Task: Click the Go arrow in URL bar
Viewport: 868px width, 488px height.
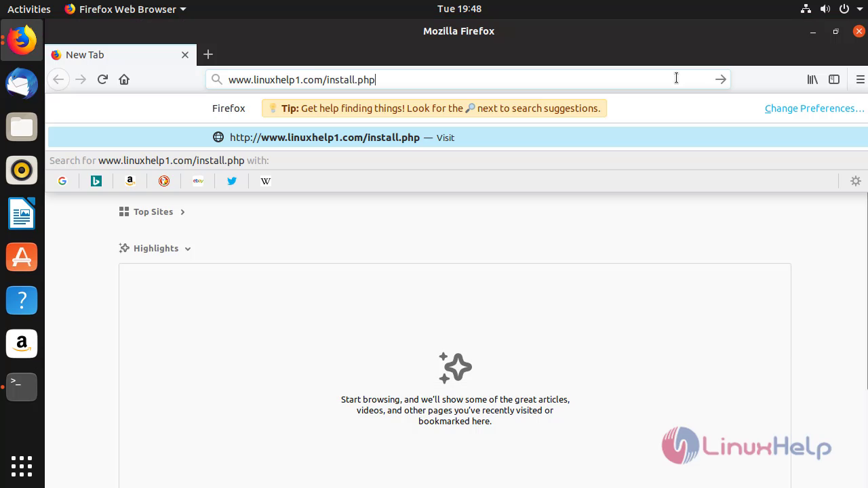Action: (720, 79)
